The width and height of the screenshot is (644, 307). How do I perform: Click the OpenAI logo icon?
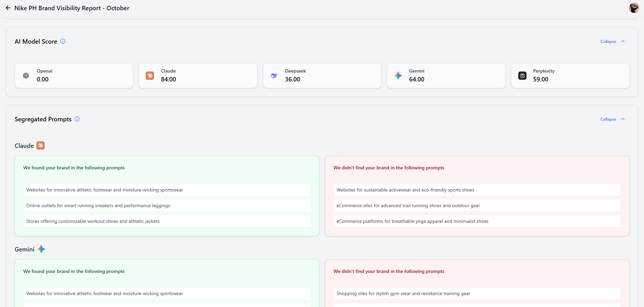coord(26,76)
